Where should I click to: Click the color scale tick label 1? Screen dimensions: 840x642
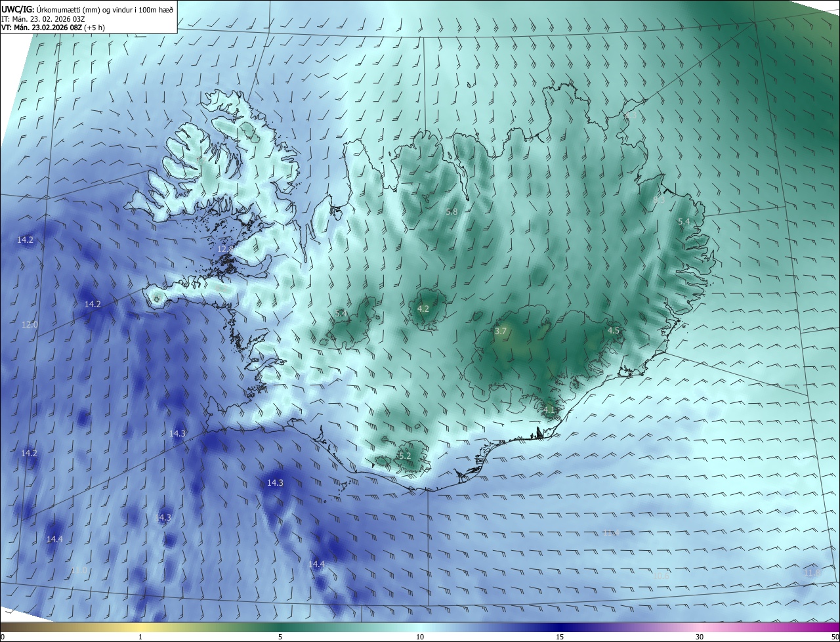tap(140, 637)
